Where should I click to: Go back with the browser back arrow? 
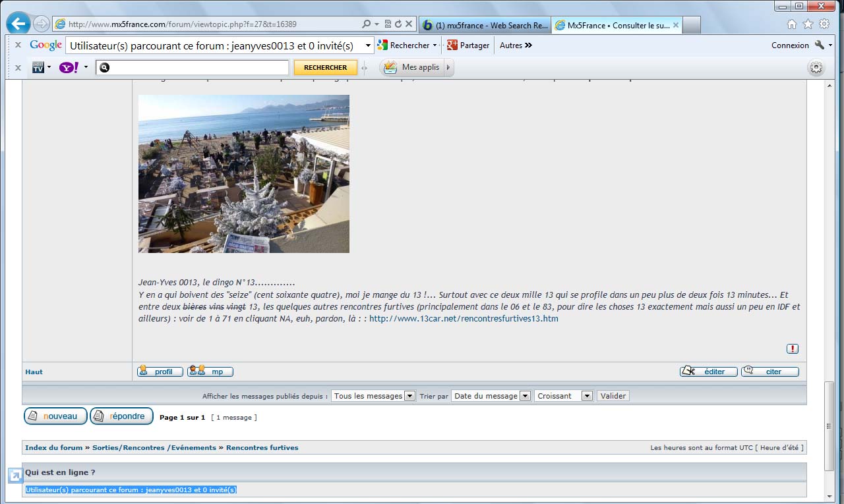click(x=18, y=24)
